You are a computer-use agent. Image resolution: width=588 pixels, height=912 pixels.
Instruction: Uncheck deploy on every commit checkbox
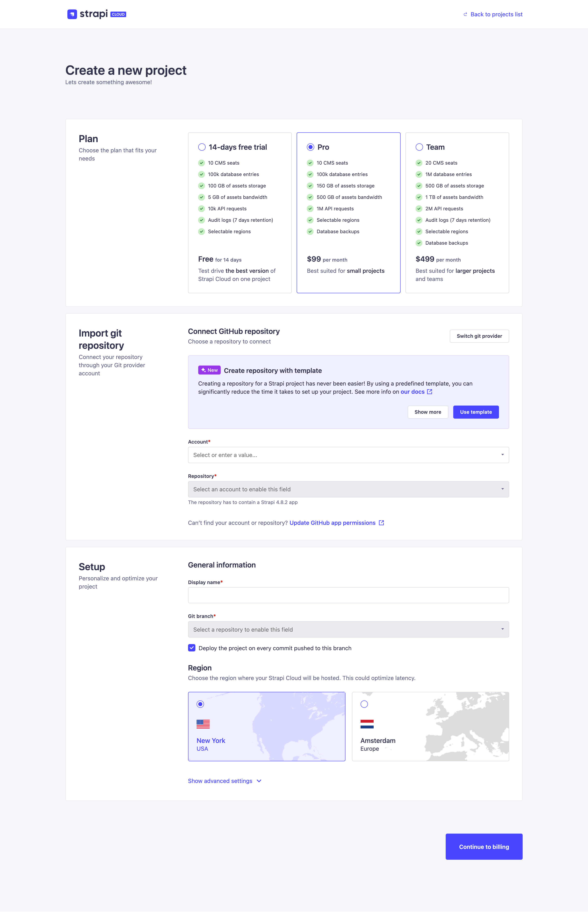coord(192,648)
